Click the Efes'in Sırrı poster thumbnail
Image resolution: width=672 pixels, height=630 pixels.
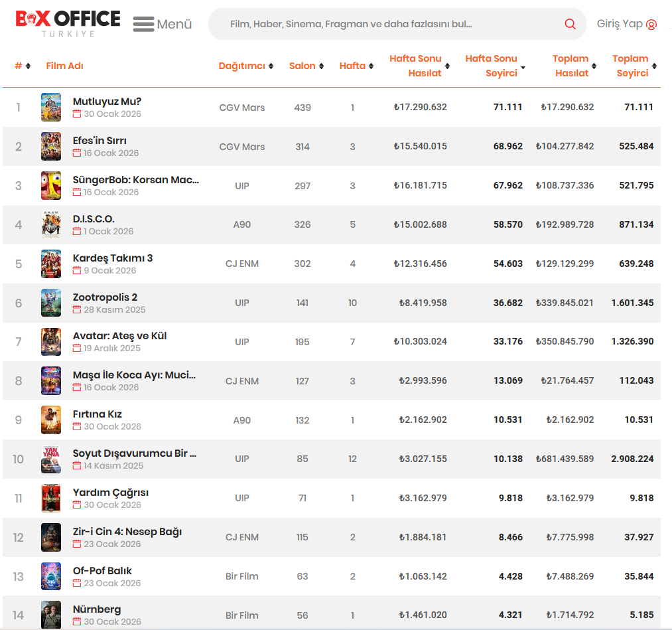51,147
